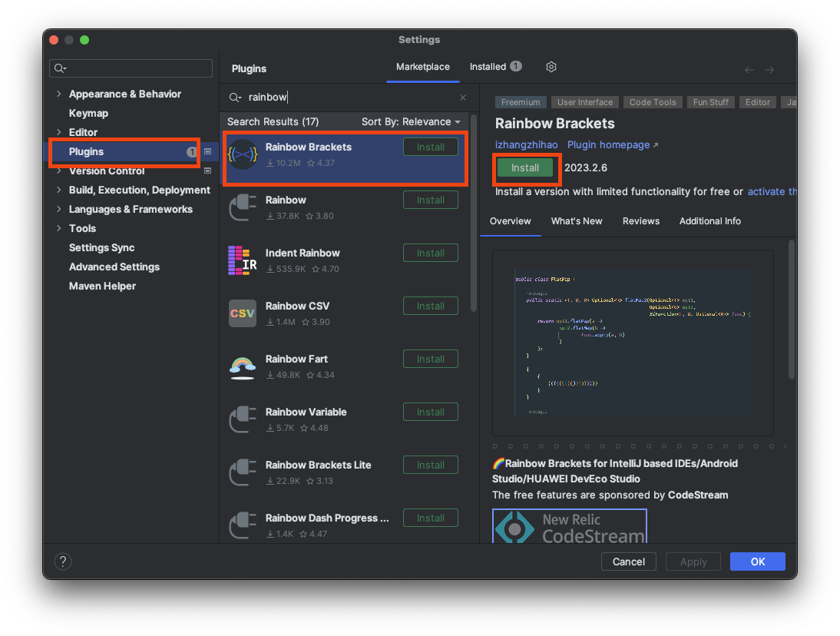Click the OK button
Screen dimensions: 840x636
pyautogui.click(x=758, y=561)
